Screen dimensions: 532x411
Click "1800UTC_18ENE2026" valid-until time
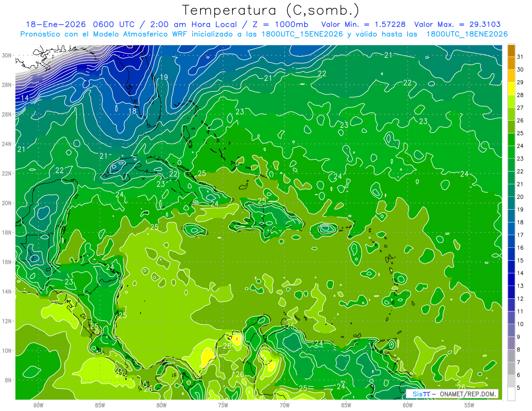[467, 34]
